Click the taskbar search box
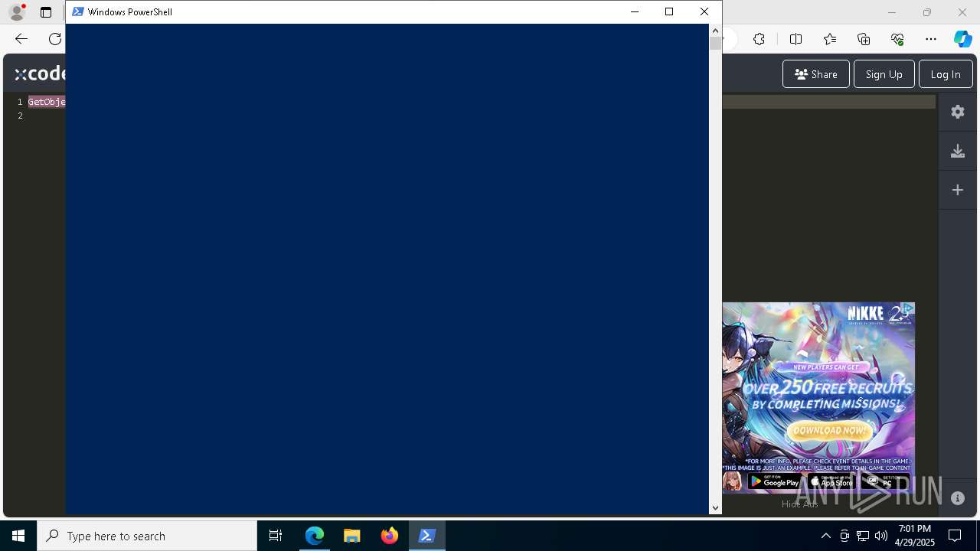The height and width of the screenshot is (551, 980). pos(147,536)
